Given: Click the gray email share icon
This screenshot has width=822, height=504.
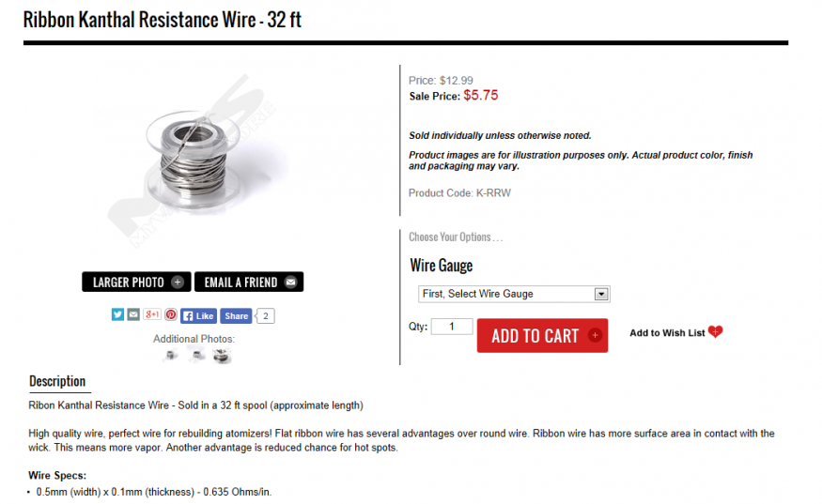Looking at the screenshot, I should (133, 315).
